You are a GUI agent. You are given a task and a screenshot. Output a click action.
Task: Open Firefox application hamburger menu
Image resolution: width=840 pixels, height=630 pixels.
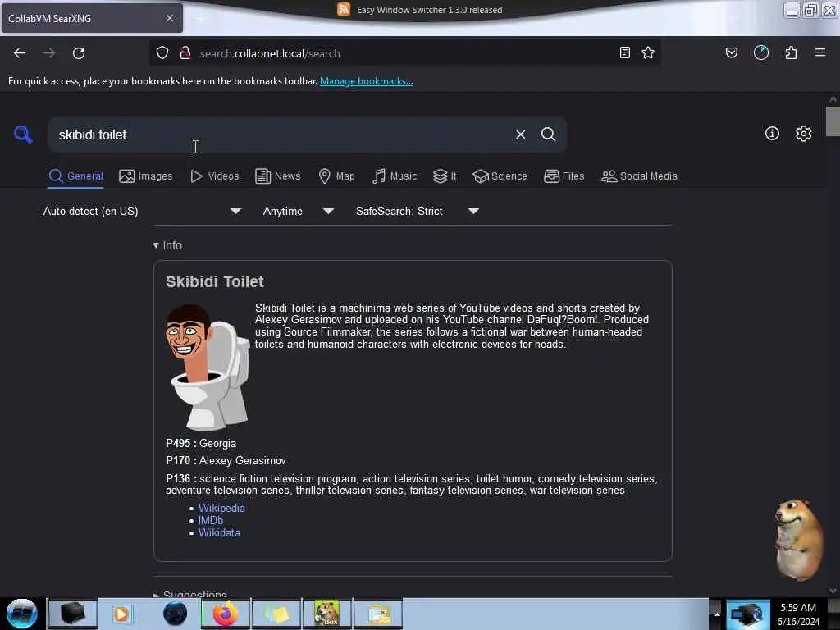[820, 52]
